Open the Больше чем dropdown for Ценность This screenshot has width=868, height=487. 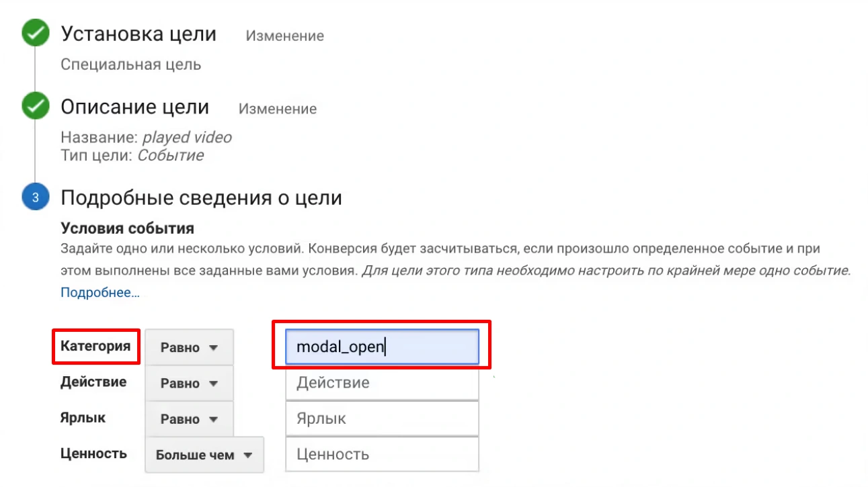204,455
